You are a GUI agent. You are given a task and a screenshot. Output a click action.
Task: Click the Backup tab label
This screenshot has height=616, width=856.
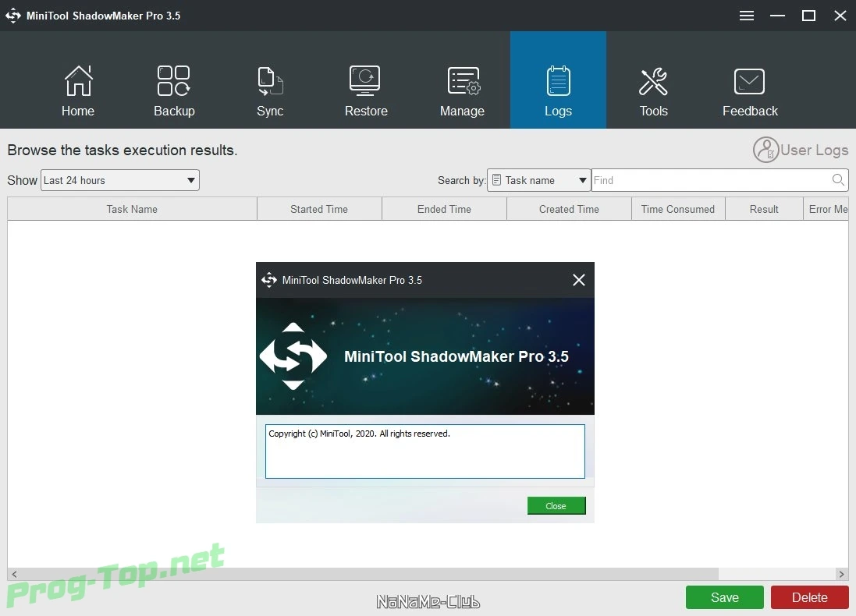coord(174,111)
